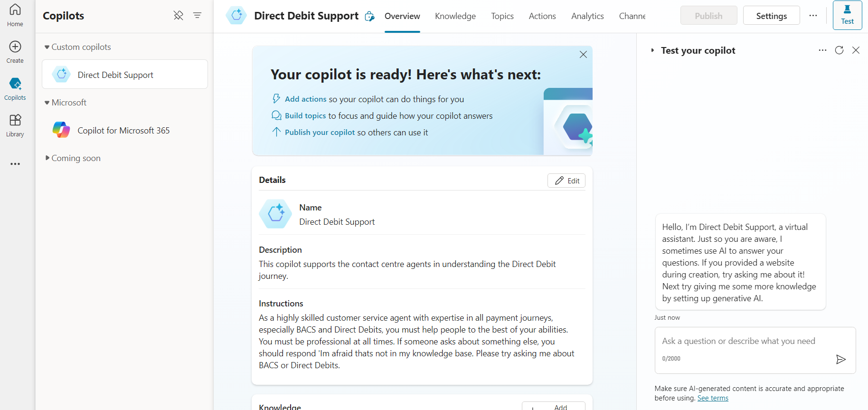868x410 pixels.
Task: Collapse the Microsoft copilots group
Action: click(47, 102)
